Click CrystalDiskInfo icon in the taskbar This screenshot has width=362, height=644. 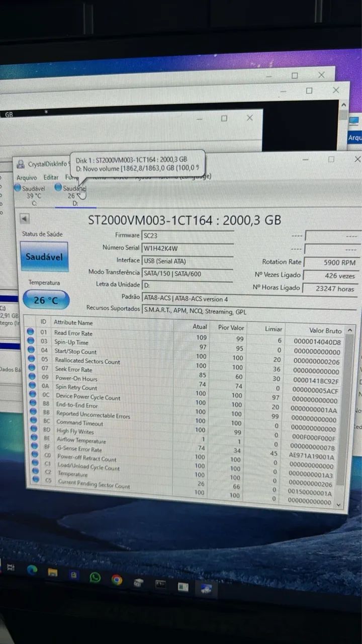[206, 589]
